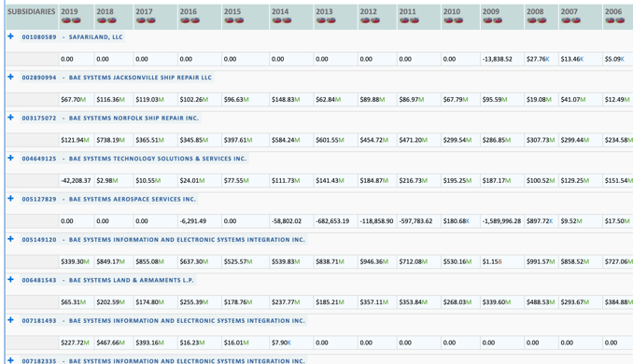Select the right pie chart icon under 2016
The width and height of the screenshot is (633, 364).
[195, 21]
